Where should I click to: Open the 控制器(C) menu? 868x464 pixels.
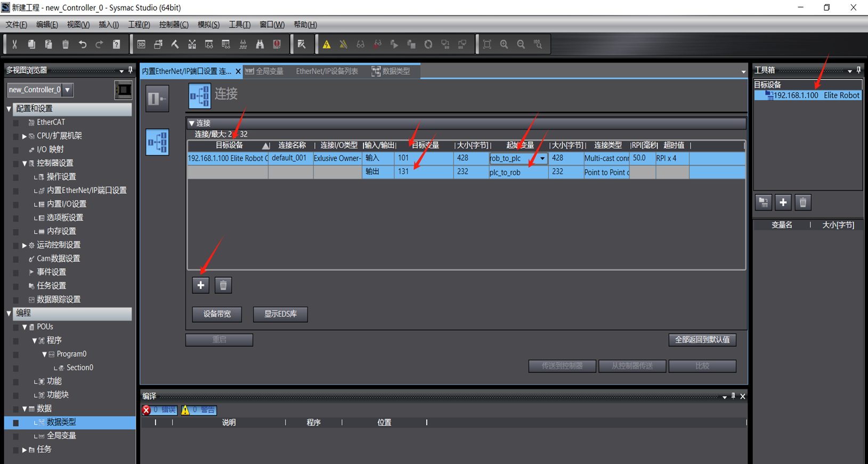click(174, 25)
